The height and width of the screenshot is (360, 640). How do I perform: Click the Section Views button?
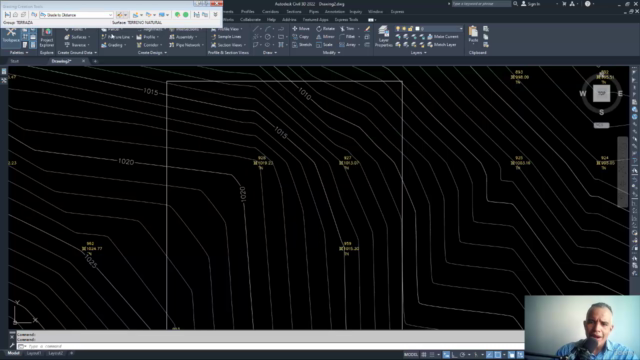coord(228,45)
